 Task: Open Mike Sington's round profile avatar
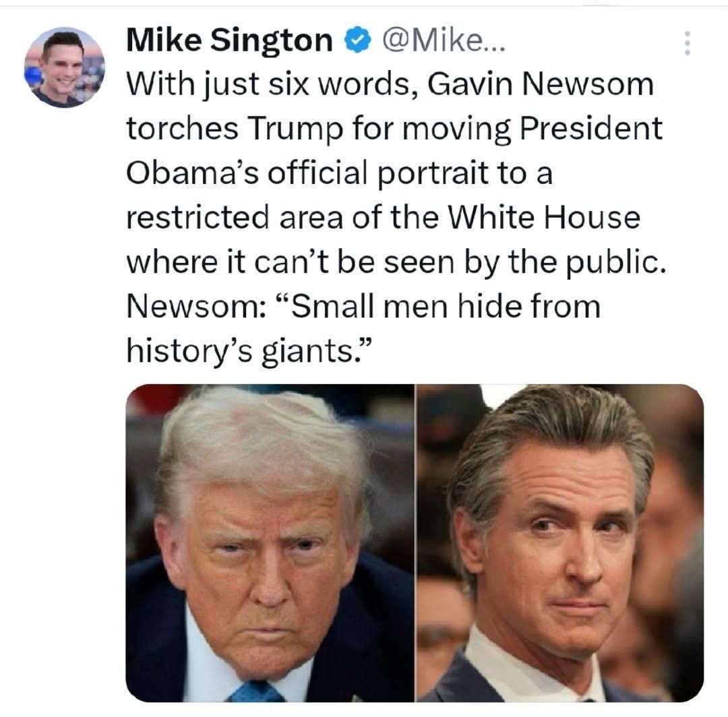tap(65, 67)
